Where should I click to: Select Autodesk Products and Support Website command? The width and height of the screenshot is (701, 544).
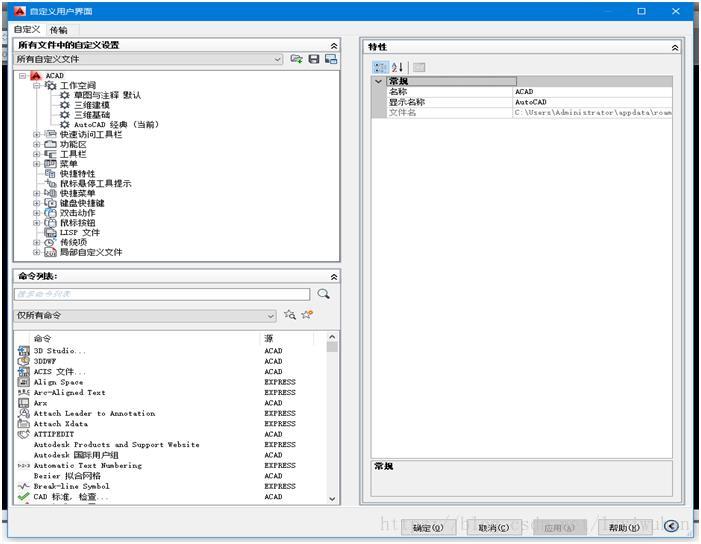(117, 445)
